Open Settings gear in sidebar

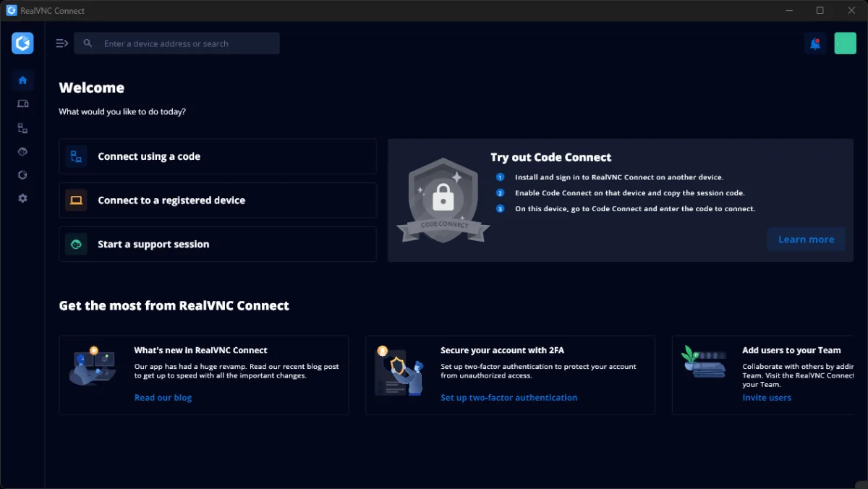point(22,198)
